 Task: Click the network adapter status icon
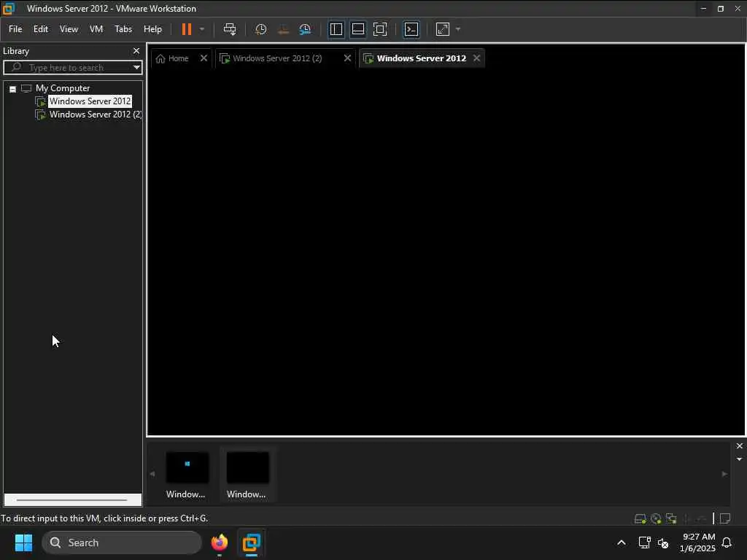(671, 518)
